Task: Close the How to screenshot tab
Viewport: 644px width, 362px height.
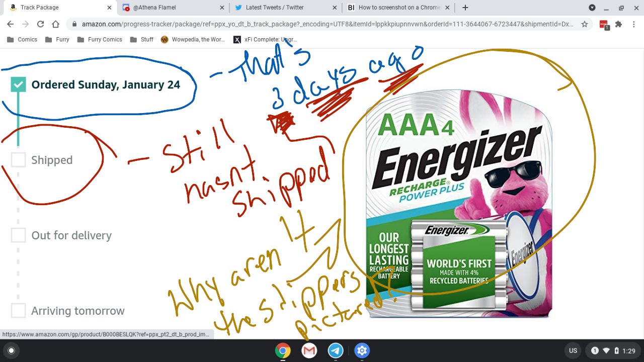Action: coord(448,8)
